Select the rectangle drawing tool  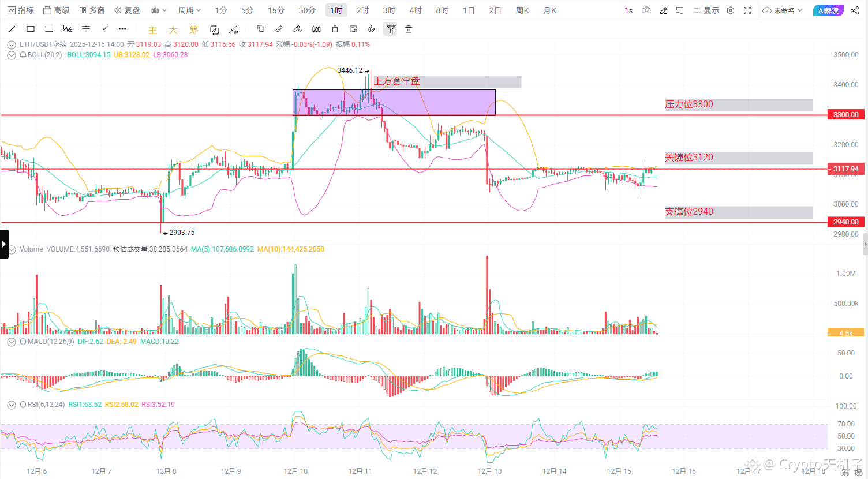click(x=31, y=29)
